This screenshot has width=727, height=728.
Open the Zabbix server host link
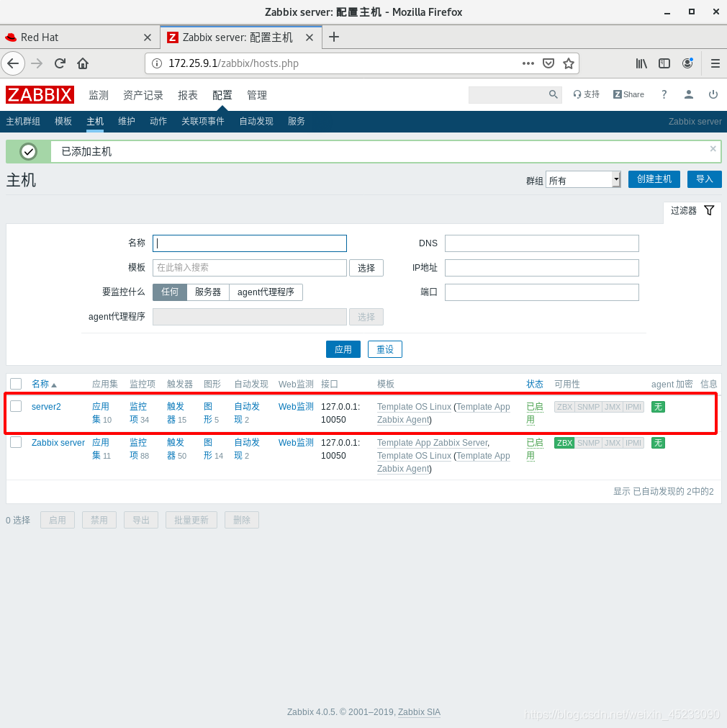[x=58, y=443]
